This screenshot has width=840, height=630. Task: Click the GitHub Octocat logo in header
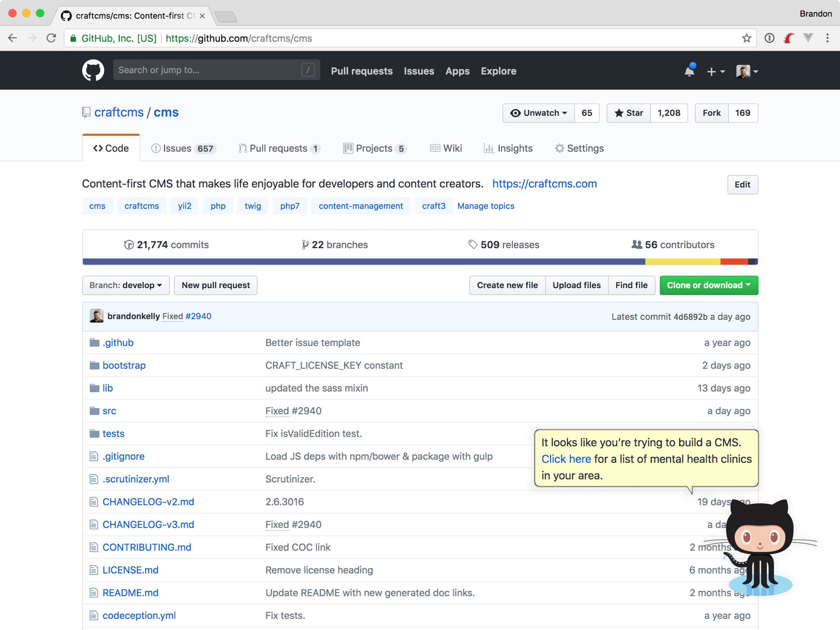pyautogui.click(x=93, y=70)
